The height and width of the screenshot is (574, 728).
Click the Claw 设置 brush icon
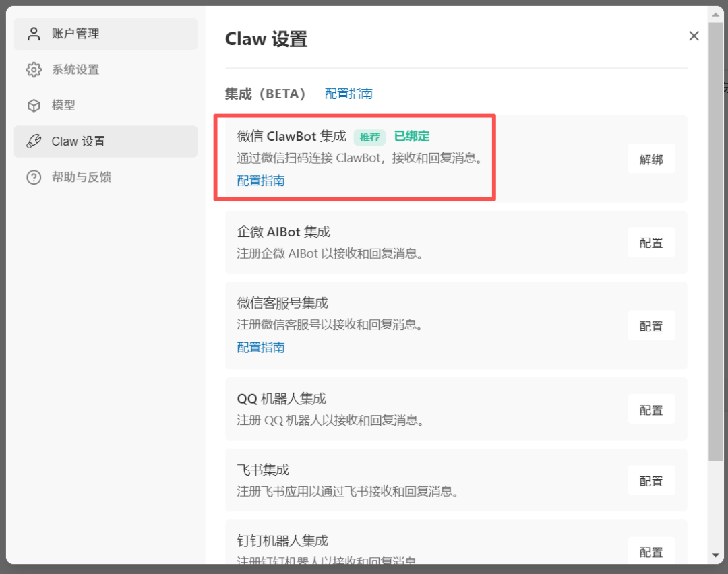coord(34,141)
